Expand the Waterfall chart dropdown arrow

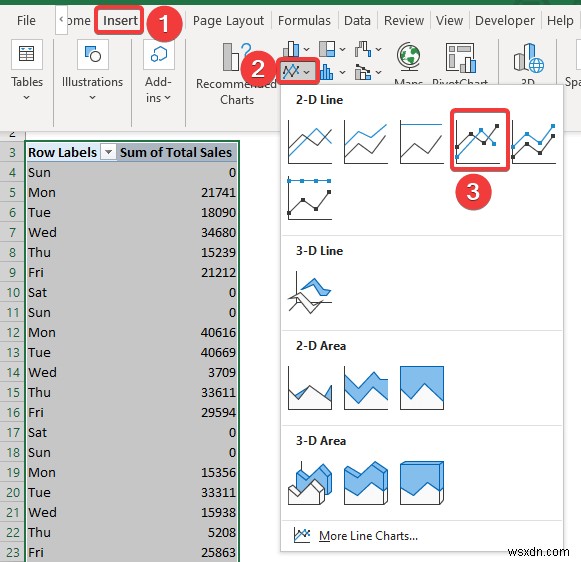378,49
